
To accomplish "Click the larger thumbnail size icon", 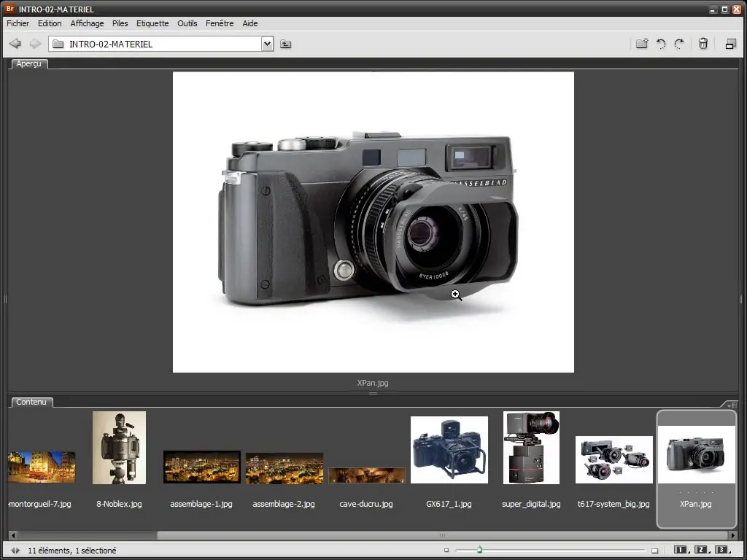I will 655,551.
